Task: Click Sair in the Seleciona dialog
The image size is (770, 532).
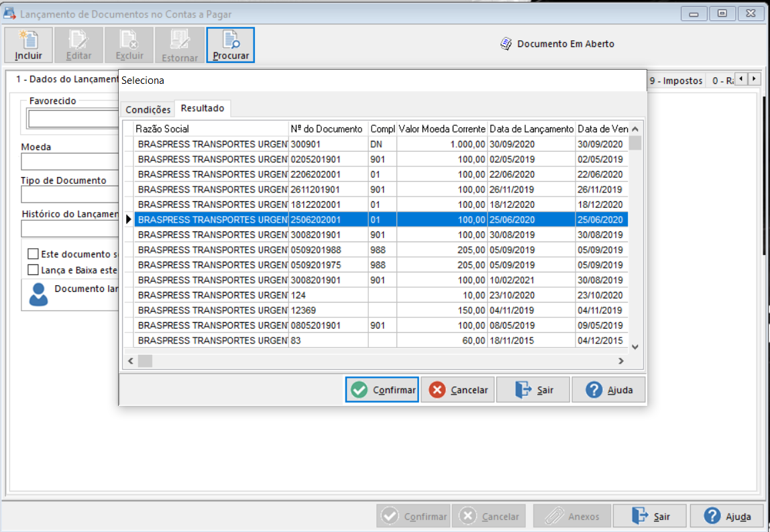Action: (x=533, y=390)
